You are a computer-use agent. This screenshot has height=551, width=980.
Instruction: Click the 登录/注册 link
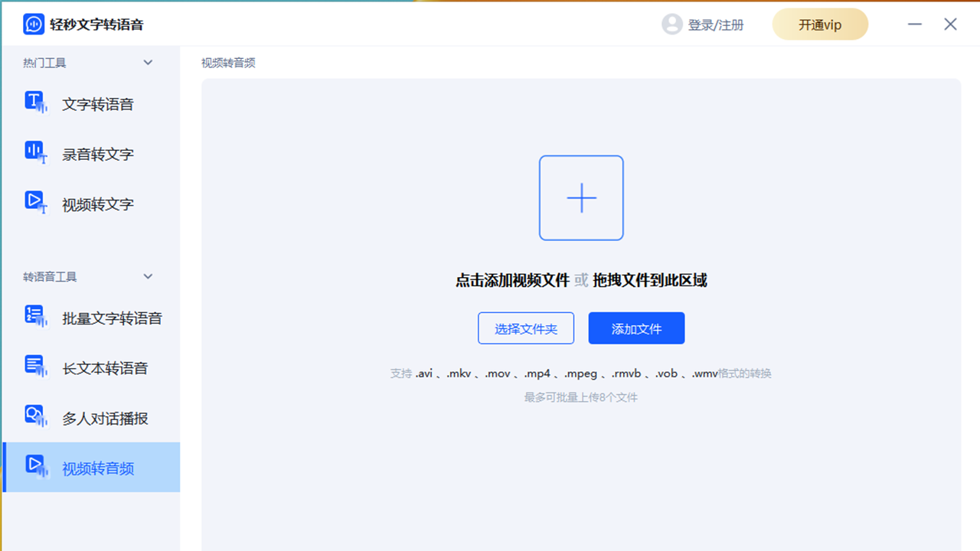[714, 24]
